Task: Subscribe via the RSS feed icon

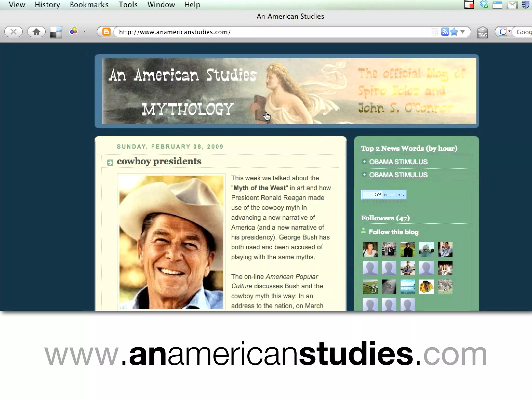Action: [x=445, y=32]
